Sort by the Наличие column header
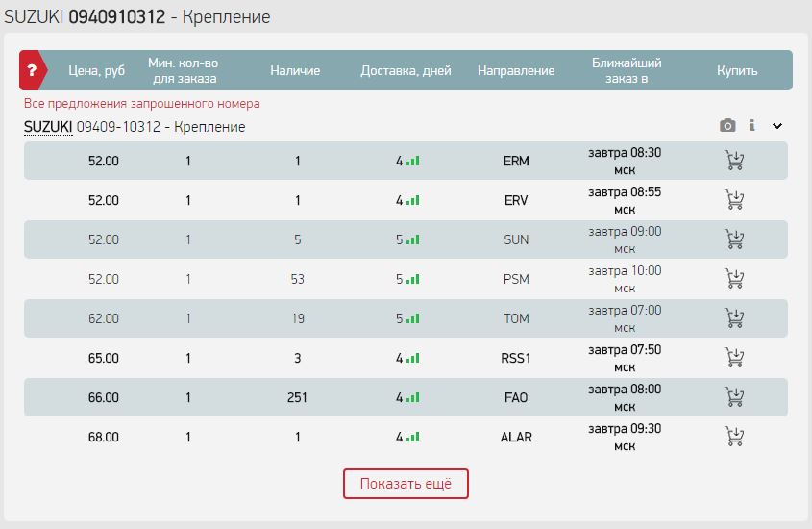 295,70
